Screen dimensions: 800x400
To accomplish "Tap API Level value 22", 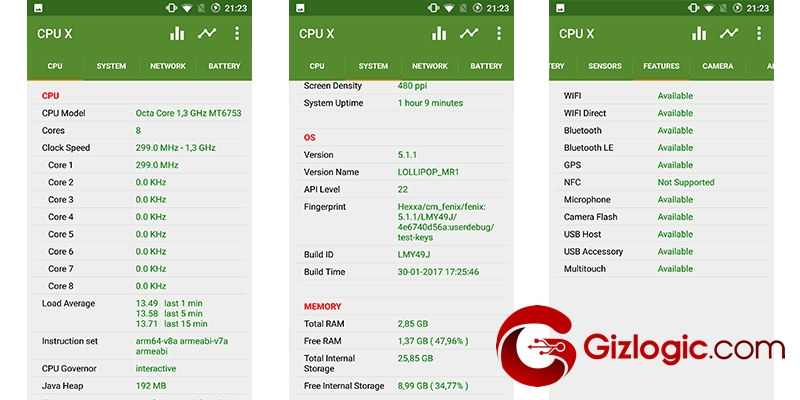I will click(403, 190).
